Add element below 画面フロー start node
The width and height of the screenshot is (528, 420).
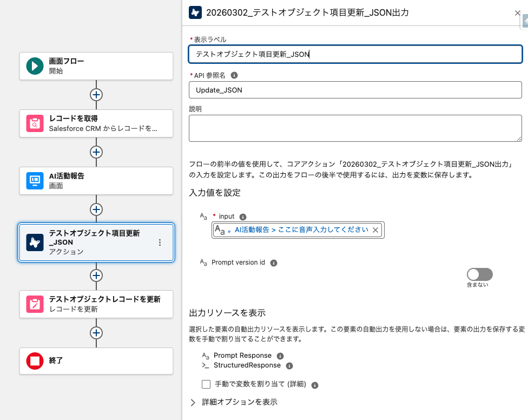[96, 94]
